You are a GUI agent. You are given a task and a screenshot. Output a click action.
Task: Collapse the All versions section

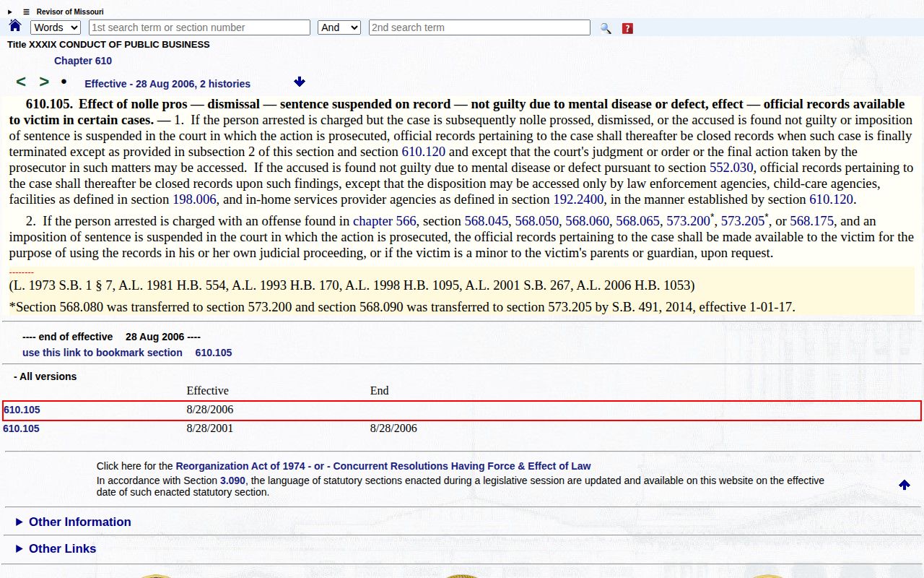coord(45,376)
